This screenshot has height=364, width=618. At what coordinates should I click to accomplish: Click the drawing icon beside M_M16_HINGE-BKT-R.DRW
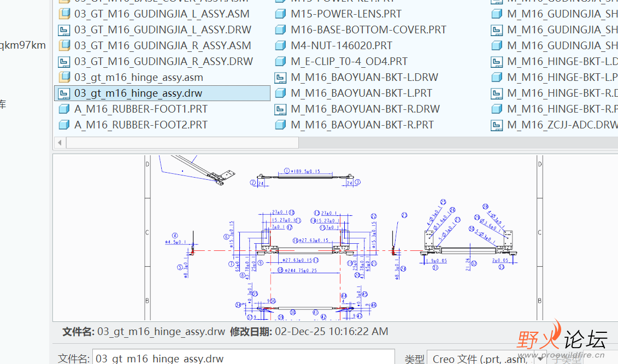click(497, 93)
